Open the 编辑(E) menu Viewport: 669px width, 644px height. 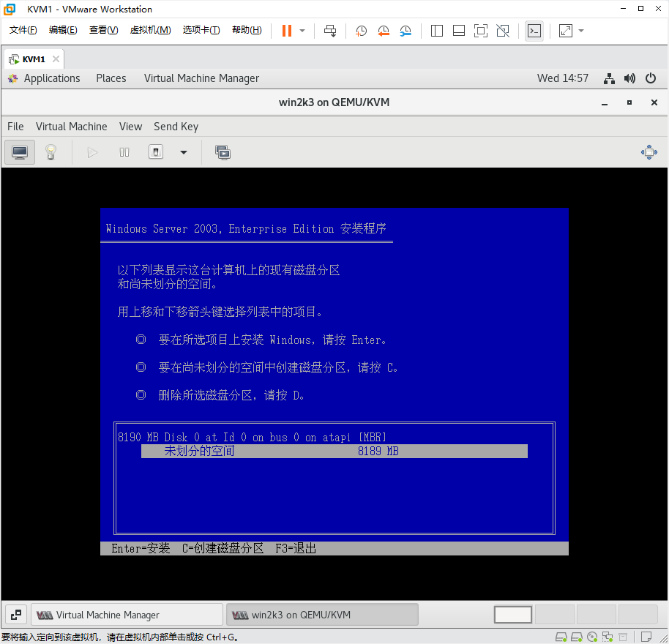[63, 30]
